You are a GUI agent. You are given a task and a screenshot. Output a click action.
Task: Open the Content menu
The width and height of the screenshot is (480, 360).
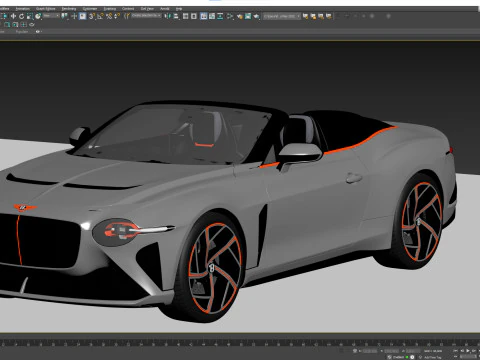click(x=128, y=9)
